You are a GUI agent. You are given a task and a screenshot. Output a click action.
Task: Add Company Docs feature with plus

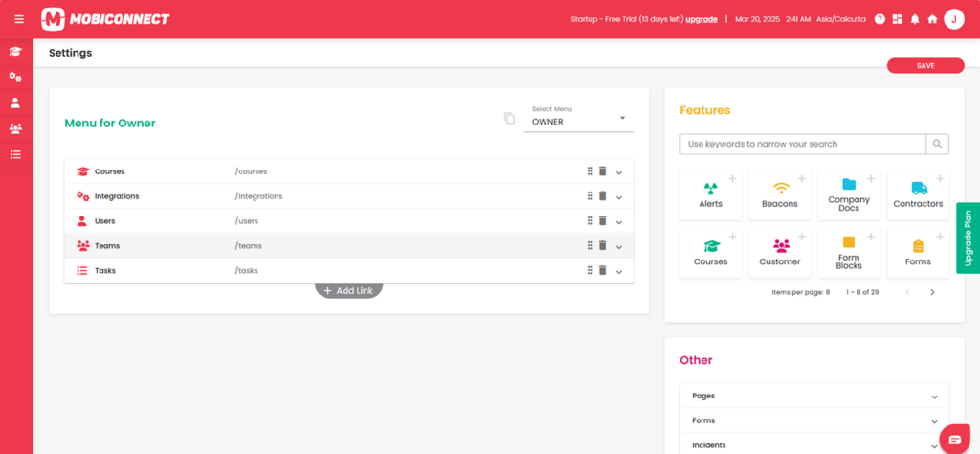tap(871, 179)
